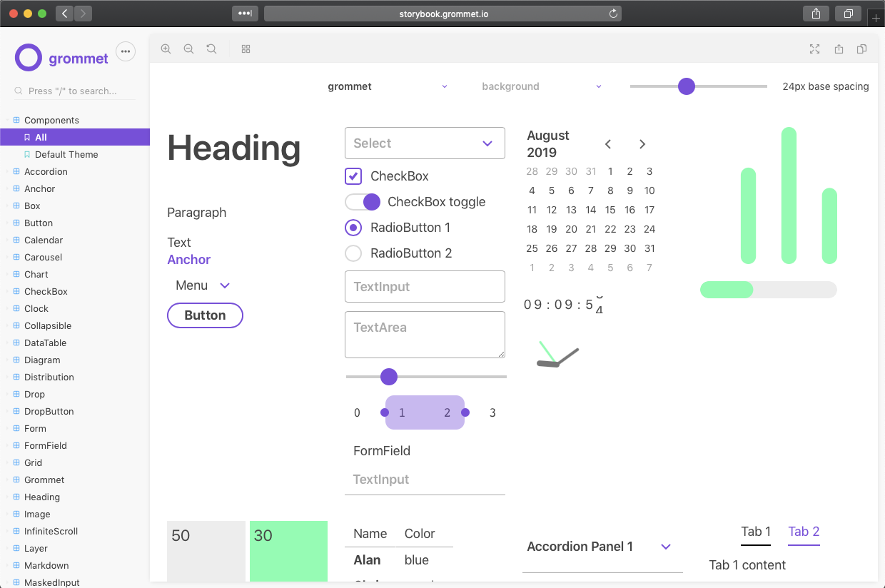Click the zoom out magnifier icon
Image resolution: width=885 pixels, height=588 pixels.
pos(188,49)
